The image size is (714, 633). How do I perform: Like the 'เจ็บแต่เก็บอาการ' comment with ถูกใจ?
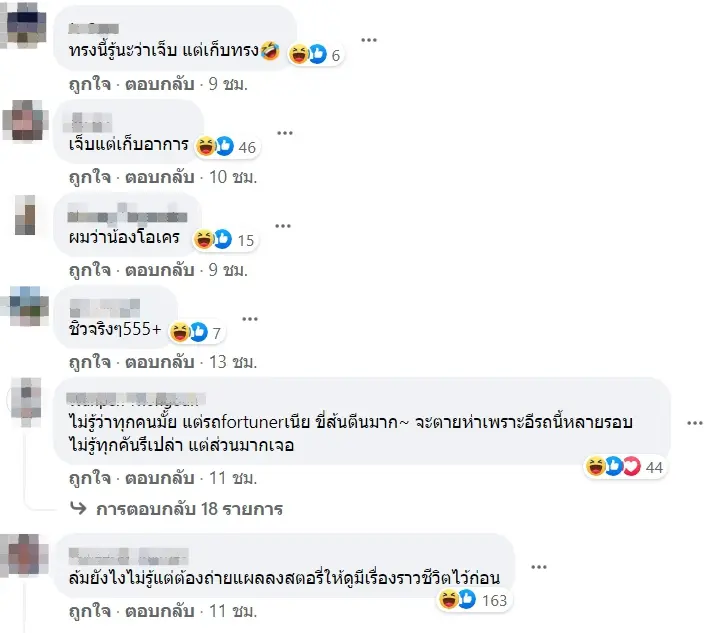point(90,177)
